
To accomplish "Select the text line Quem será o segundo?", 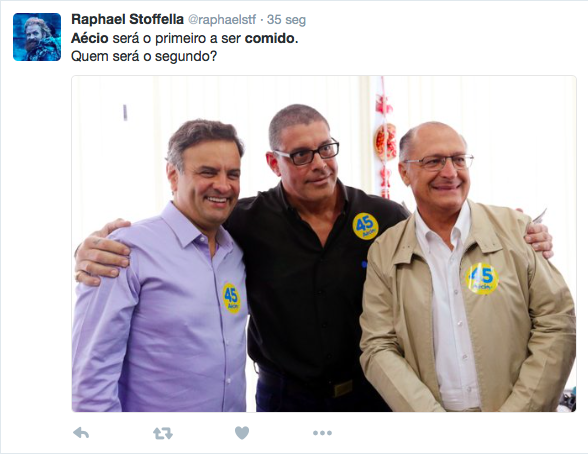I will tap(144, 57).
